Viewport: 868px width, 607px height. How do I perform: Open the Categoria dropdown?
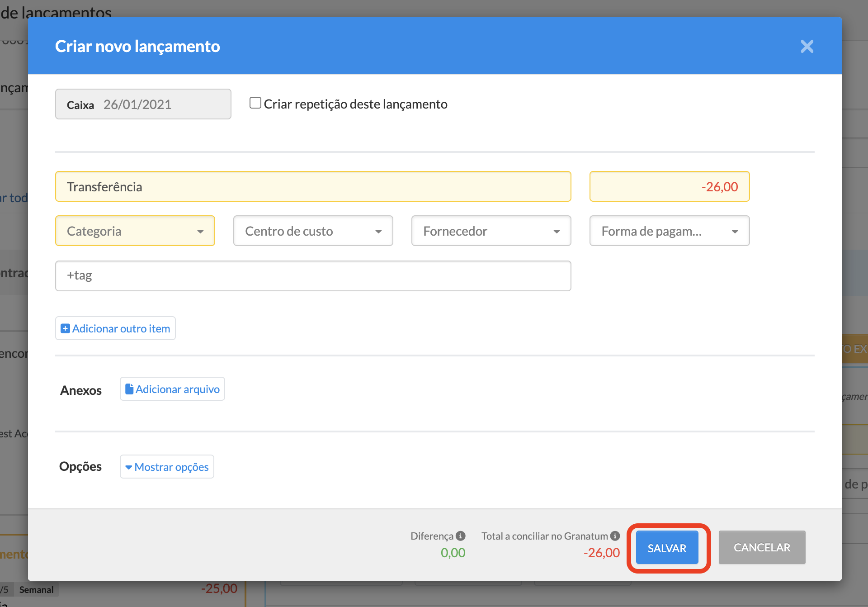click(135, 231)
